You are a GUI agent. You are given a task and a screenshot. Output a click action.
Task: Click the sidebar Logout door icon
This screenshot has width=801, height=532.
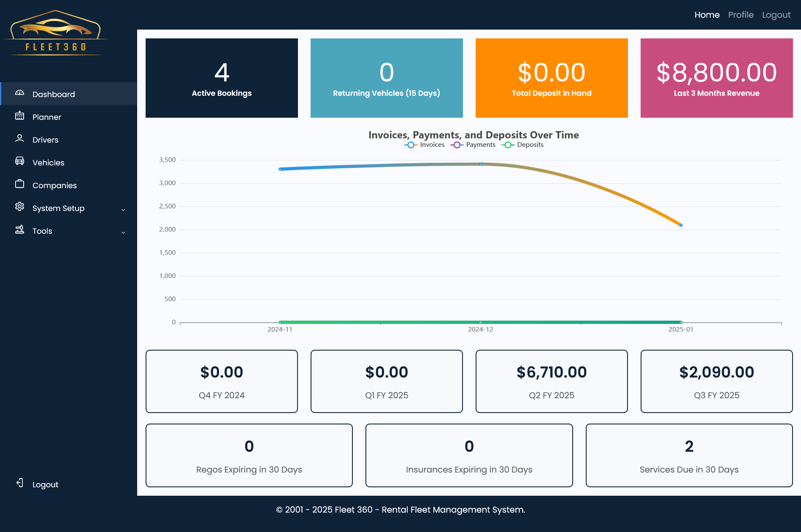tap(19, 483)
